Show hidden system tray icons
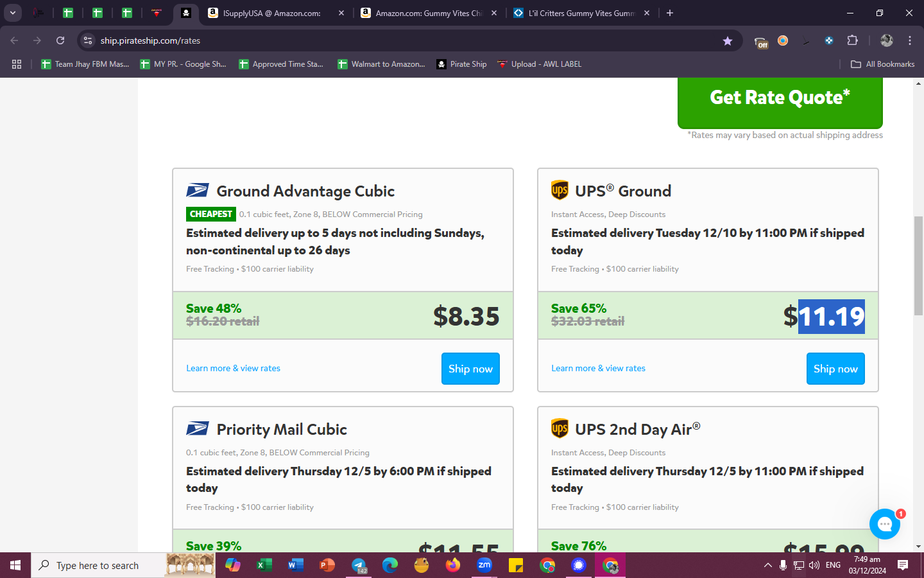This screenshot has height=578, width=924. 767,565
